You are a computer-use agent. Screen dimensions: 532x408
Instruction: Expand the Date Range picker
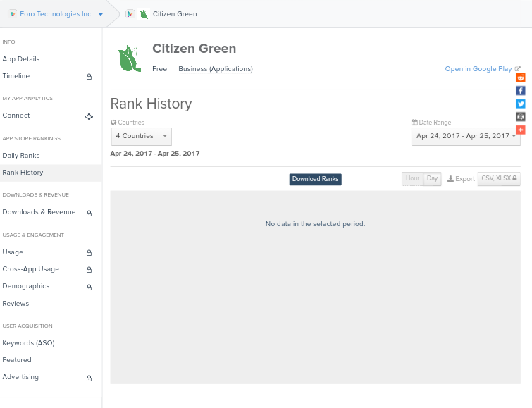[466, 136]
